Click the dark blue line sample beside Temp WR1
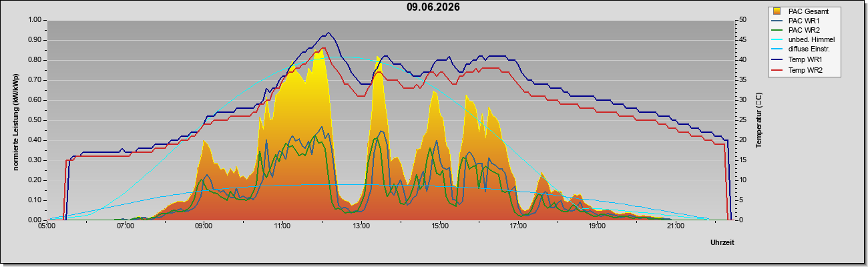 (778, 60)
